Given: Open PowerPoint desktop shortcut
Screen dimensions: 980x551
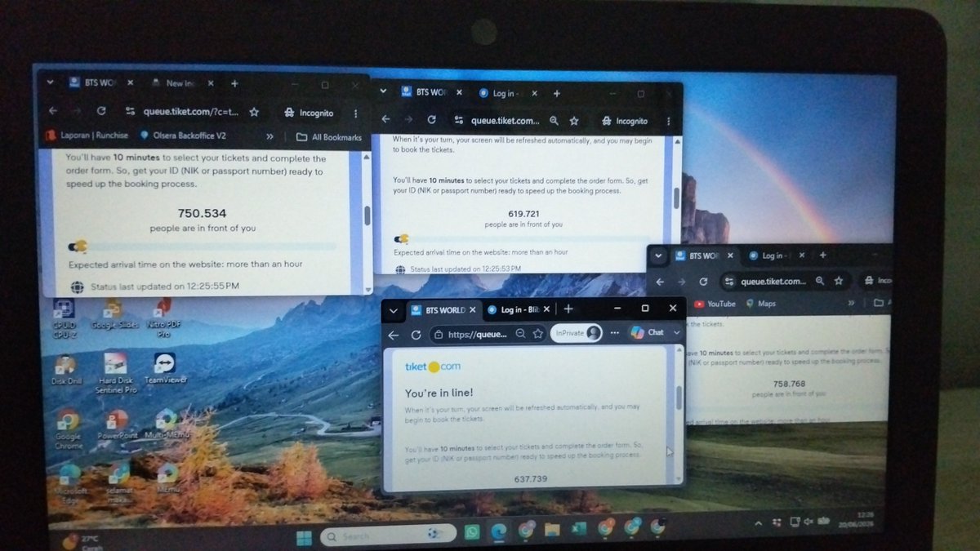Looking at the screenshot, I should tap(118, 424).
